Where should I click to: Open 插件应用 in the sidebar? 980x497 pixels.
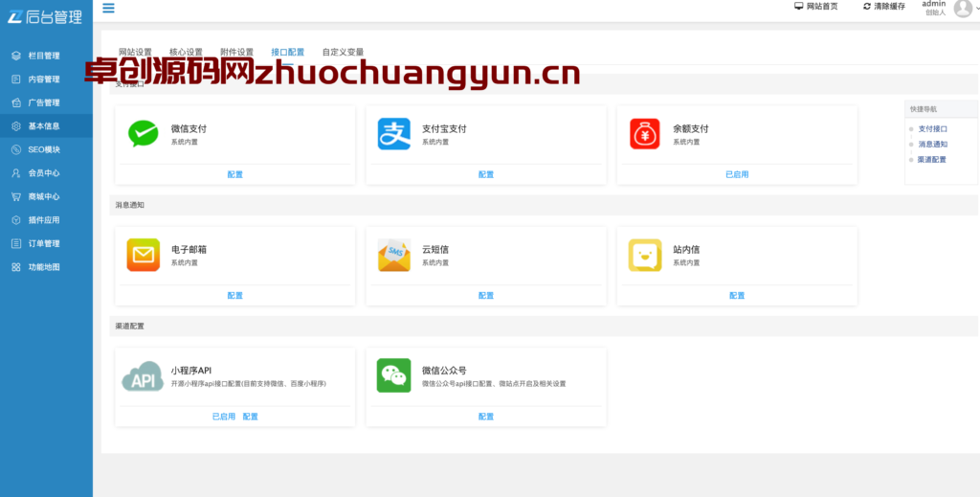point(46,220)
